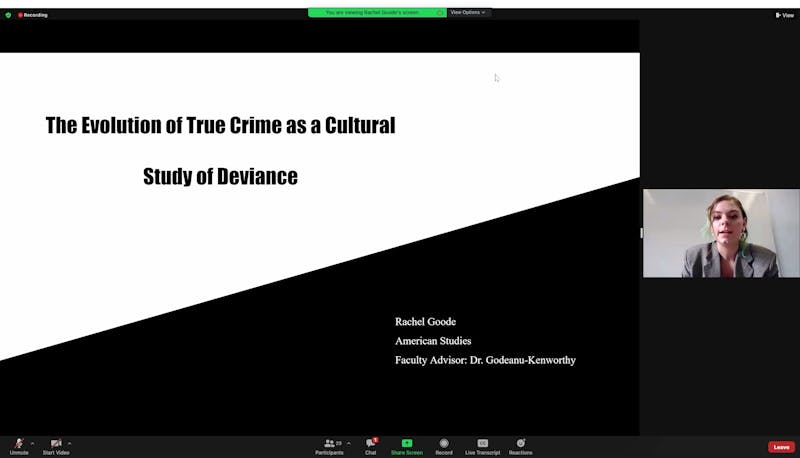
Task: Click the speaker's video thumbnail
Action: [721, 233]
